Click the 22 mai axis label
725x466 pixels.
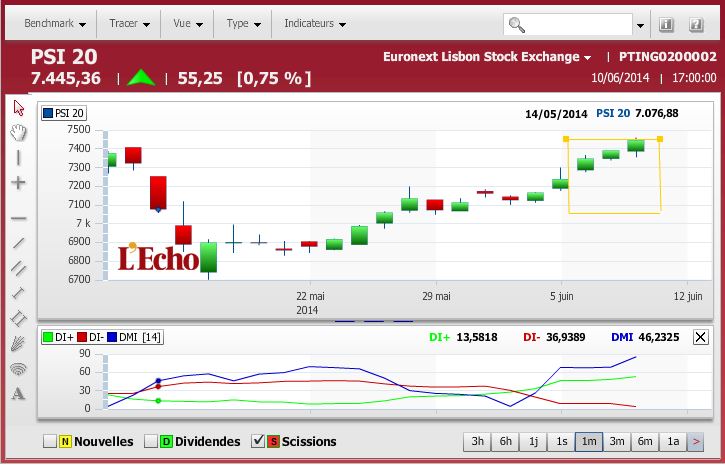[x=310, y=296]
